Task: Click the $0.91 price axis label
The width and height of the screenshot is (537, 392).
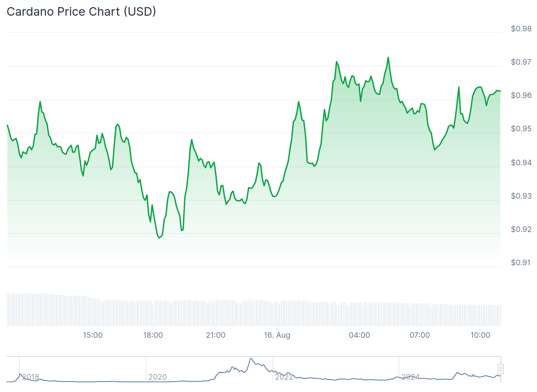Action: tap(521, 263)
